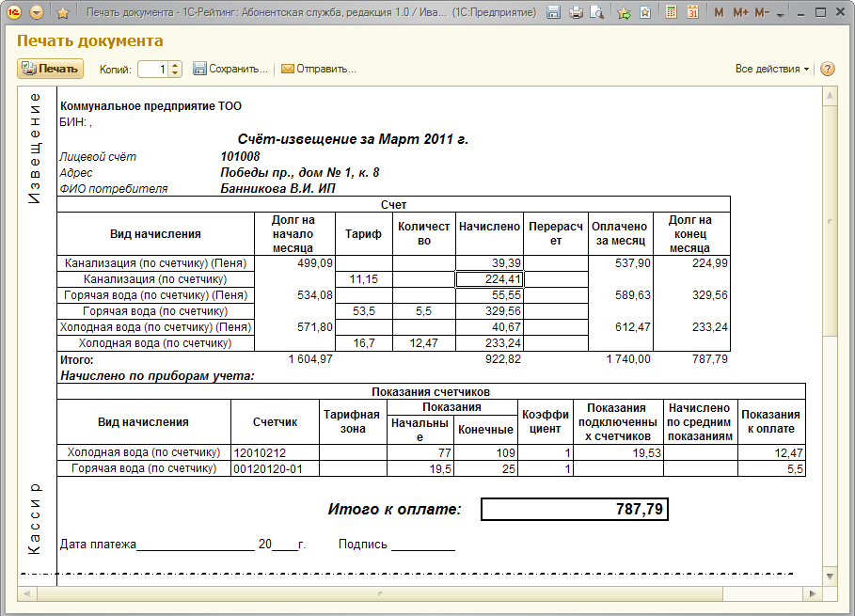Image resolution: width=855 pixels, height=616 pixels.
Task: Increase the copies count with up arrow
Action: (176, 65)
